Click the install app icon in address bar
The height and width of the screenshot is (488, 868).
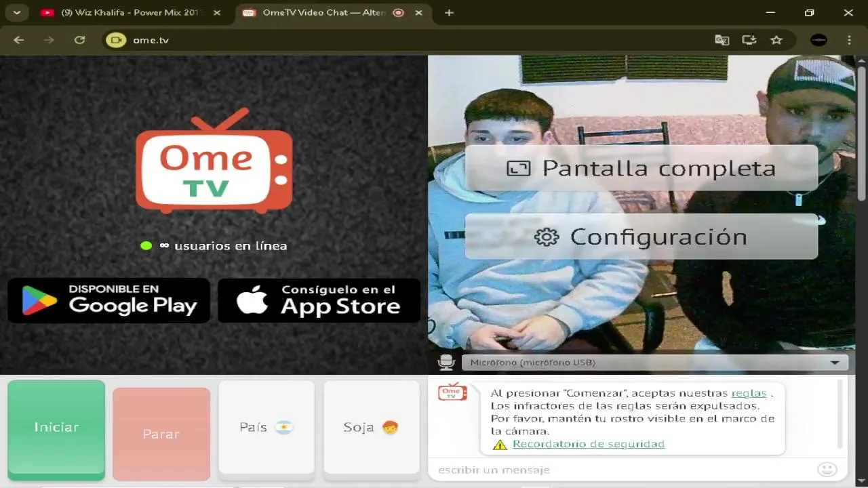[749, 40]
